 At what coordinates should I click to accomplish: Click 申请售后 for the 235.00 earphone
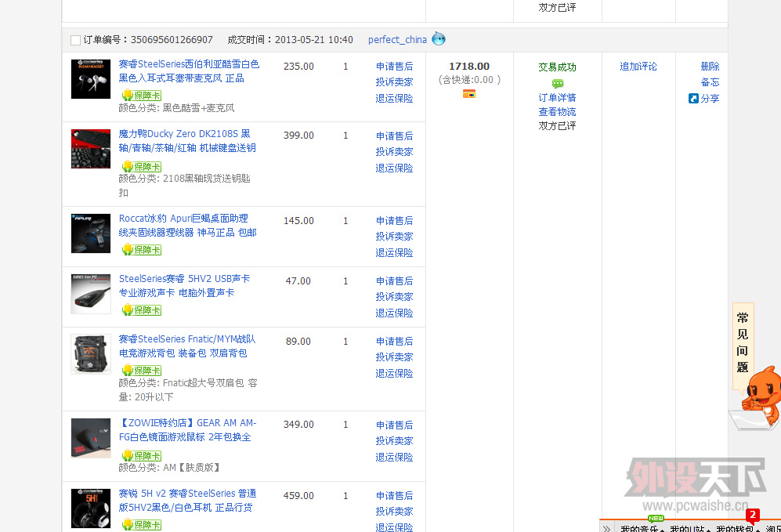395,67
